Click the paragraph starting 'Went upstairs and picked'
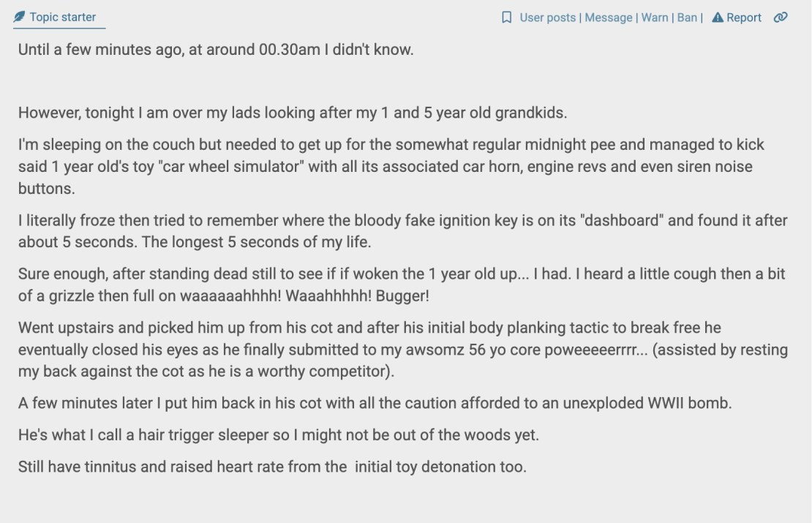The width and height of the screenshot is (812, 523). click(402, 349)
